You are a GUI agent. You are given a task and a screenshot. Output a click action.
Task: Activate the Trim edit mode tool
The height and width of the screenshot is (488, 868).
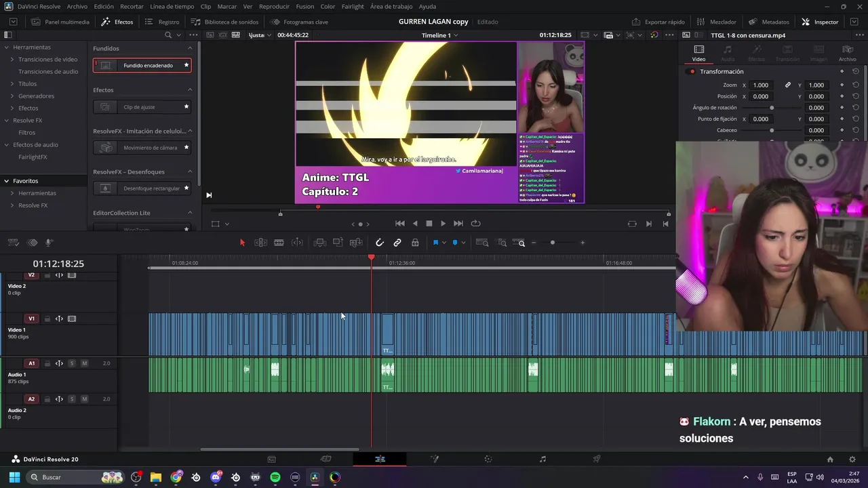(260, 243)
